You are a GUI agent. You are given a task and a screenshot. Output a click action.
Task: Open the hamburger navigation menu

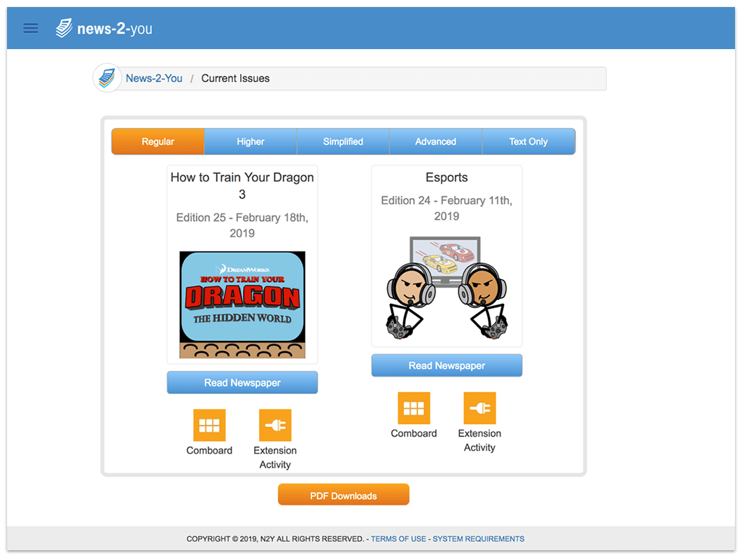[31, 29]
